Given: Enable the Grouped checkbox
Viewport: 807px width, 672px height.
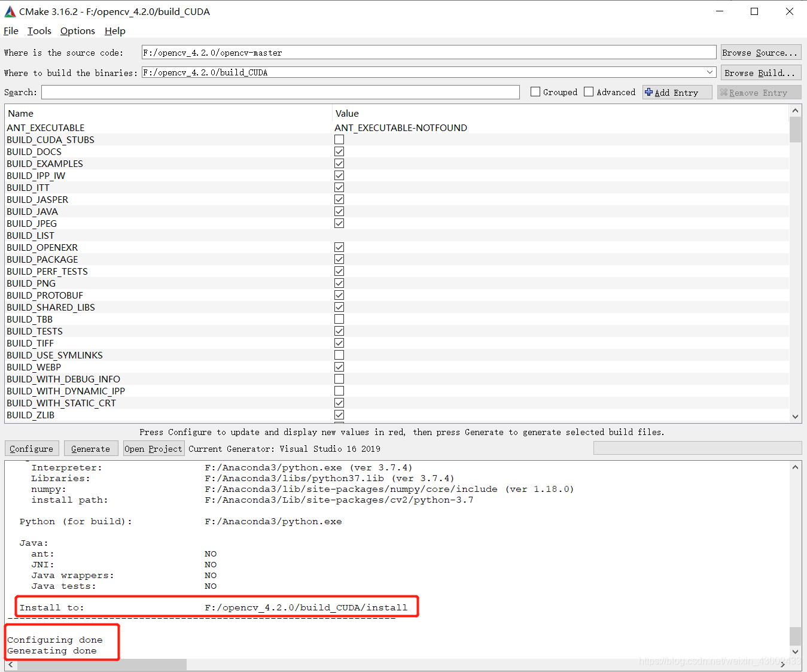Looking at the screenshot, I should [x=535, y=92].
